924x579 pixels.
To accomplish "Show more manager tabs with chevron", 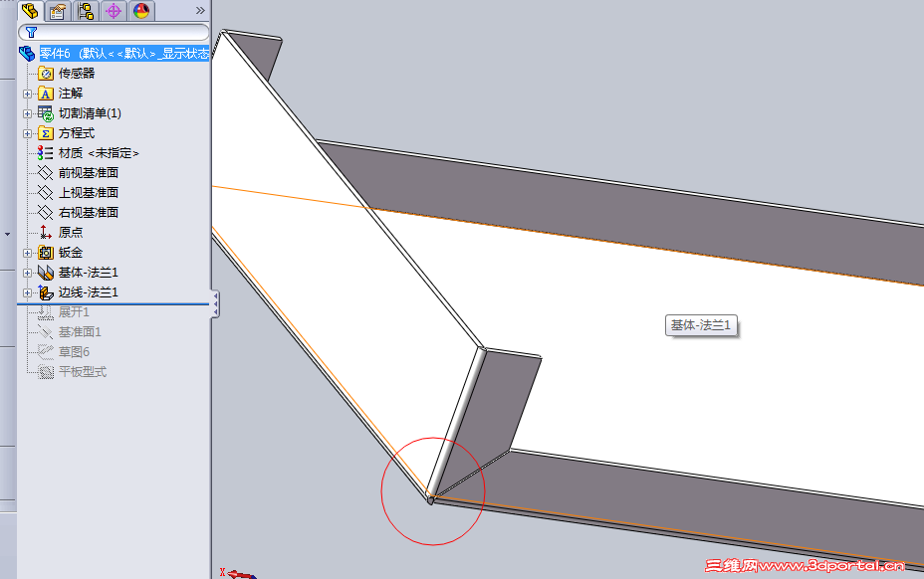I will pos(200,11).
